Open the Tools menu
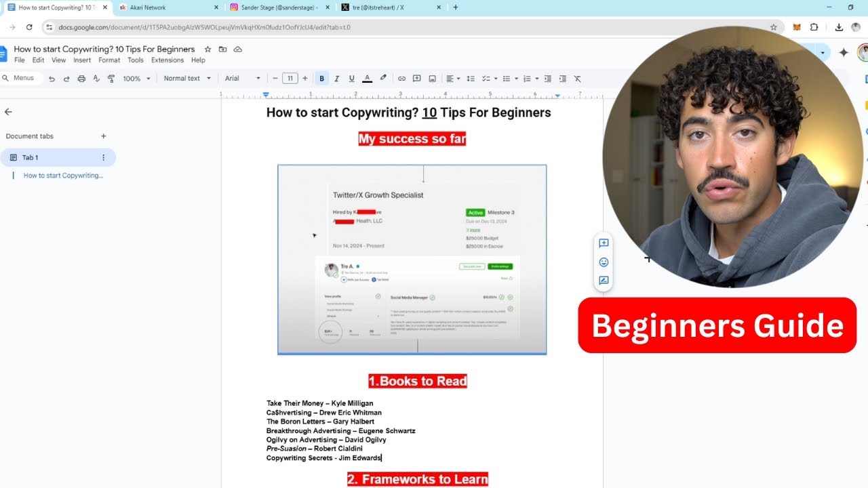868x488 pixels. tap(136, 60)
